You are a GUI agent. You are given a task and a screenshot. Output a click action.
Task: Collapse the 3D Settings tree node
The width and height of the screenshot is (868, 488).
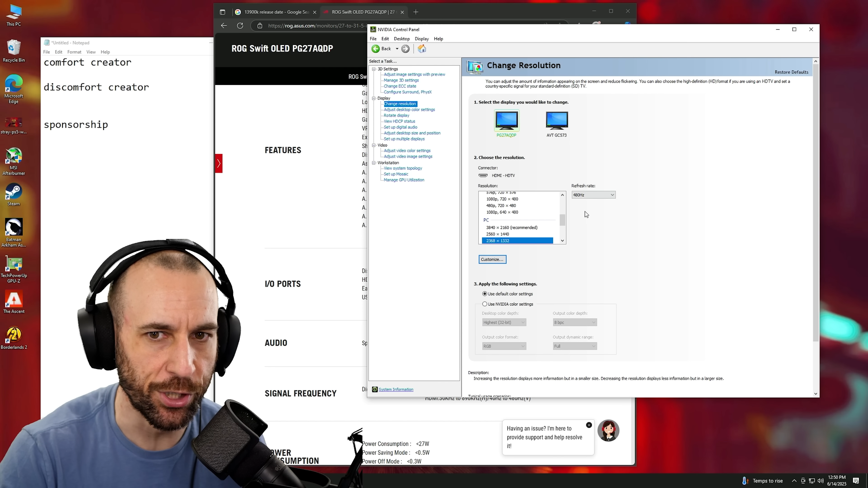tap(374, 69)
